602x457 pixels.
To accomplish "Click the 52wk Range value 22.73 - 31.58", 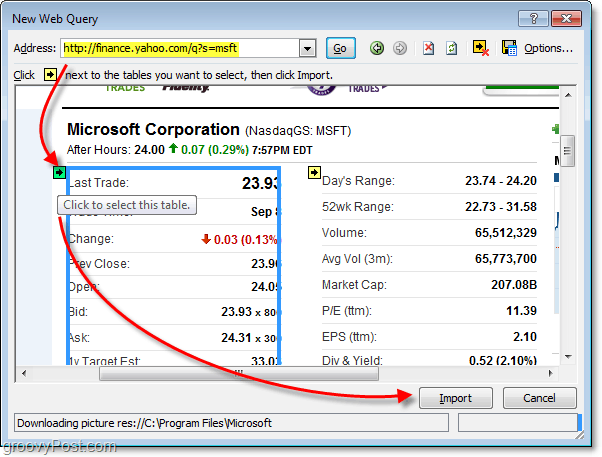I will coord(501,207).
